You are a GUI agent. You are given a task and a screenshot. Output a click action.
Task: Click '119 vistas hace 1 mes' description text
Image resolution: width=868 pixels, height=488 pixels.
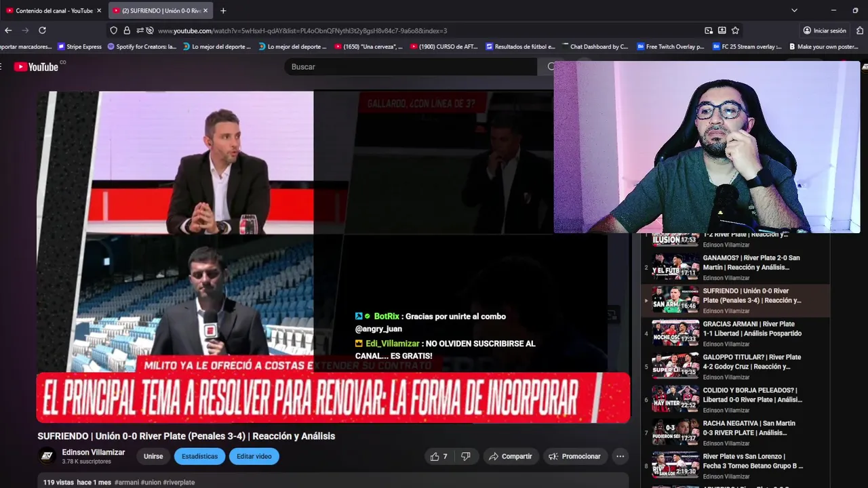[x=77, y=483]
